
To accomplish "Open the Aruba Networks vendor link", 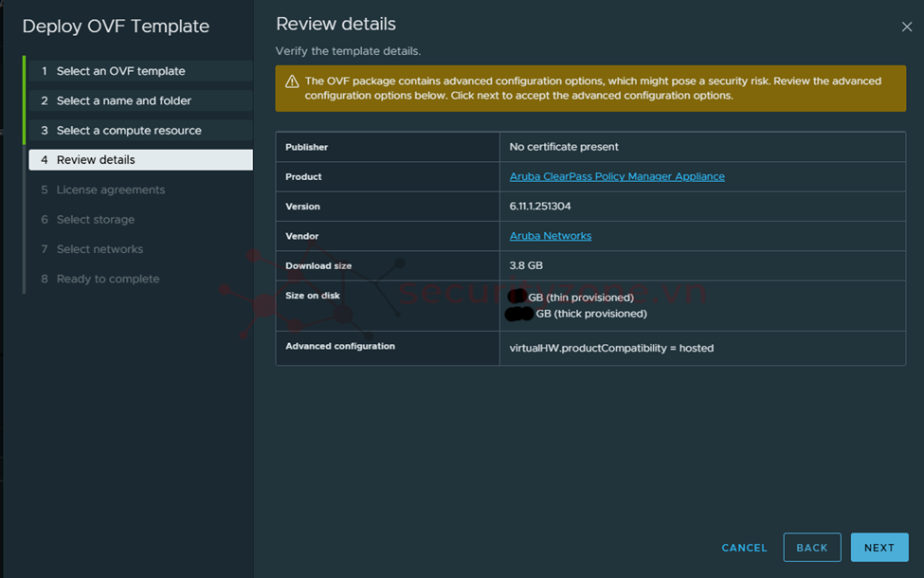I will (551, 236).
